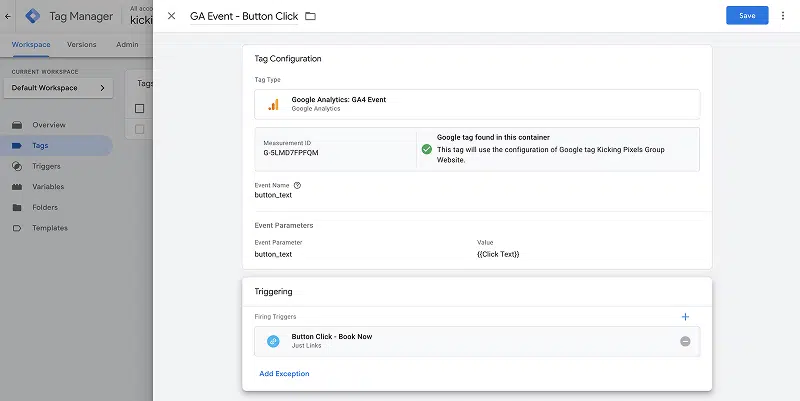Click the Firing Triggers label
Image resolution: width=800 pixels, height=401 pixels.
pyautogui.click(x=275, y=317)
